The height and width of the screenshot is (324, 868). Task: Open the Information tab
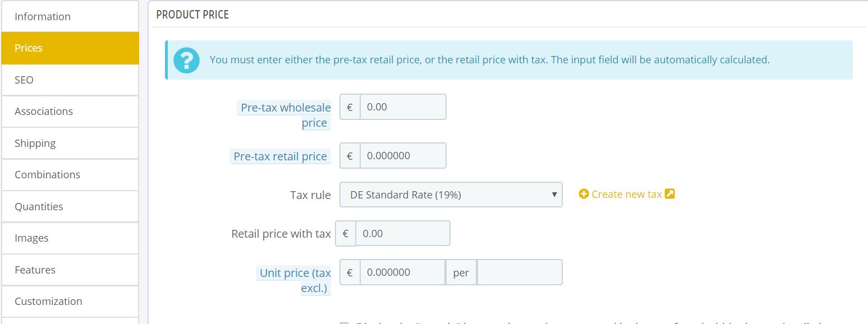pyautogui.click(x=70, y=16)
